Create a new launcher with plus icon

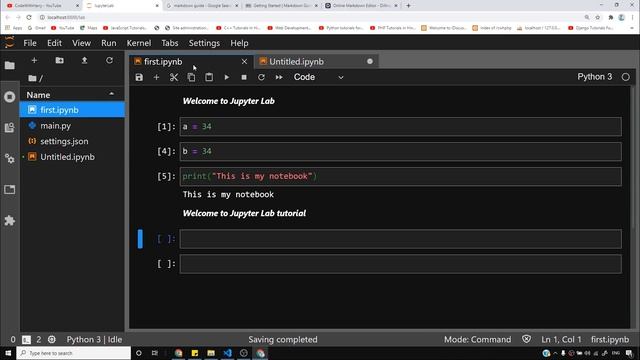coord(34,60)
